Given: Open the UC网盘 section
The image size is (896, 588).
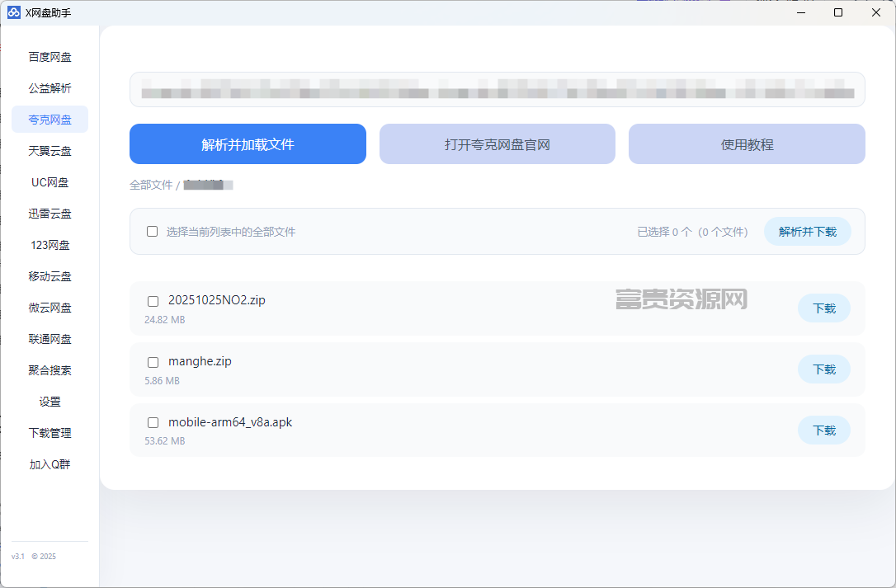Looking at the screenshot, I should [50, 182].
